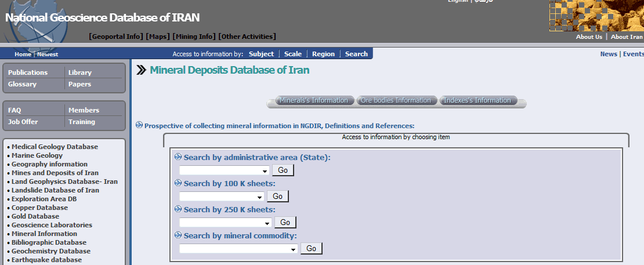Open Copper Database link
Image resolution: width=644 pixels, height=265 pixels.
[x=39, y=208]
